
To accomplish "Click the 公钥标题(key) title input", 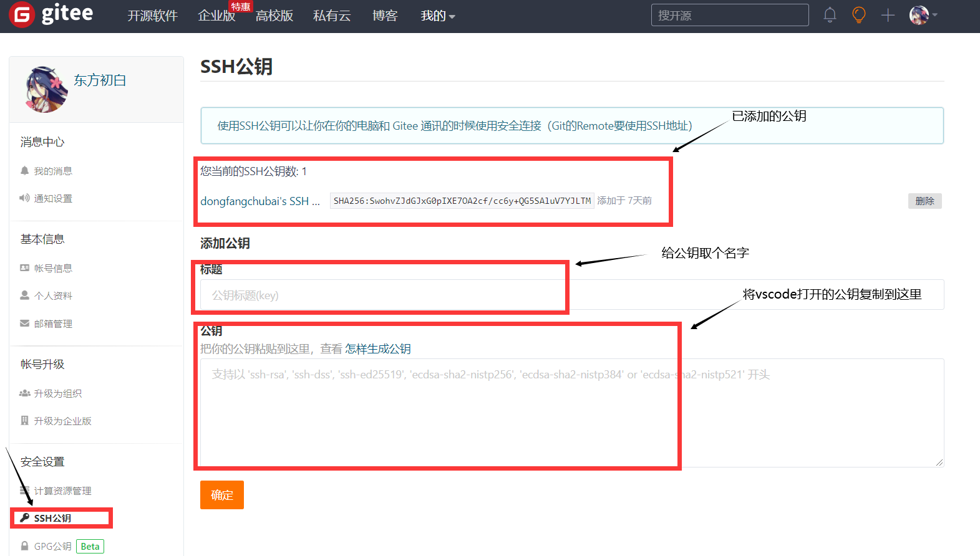I will [572, 295].
